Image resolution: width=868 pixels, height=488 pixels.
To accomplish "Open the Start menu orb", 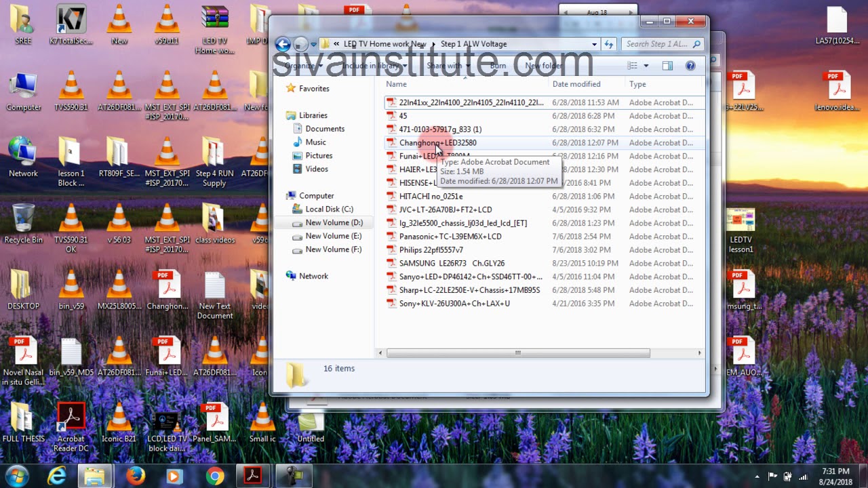I will [x=17, y=476].
